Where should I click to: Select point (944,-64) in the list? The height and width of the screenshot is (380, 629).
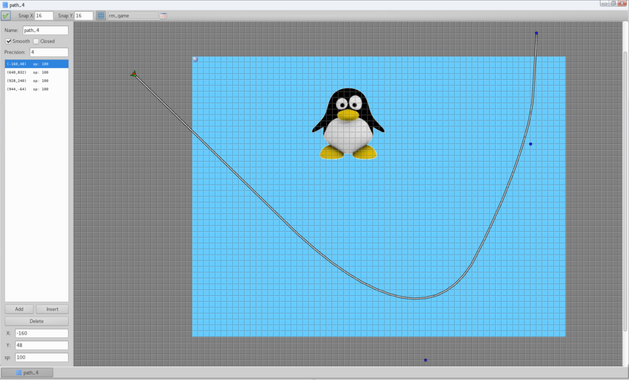[37, 89]
